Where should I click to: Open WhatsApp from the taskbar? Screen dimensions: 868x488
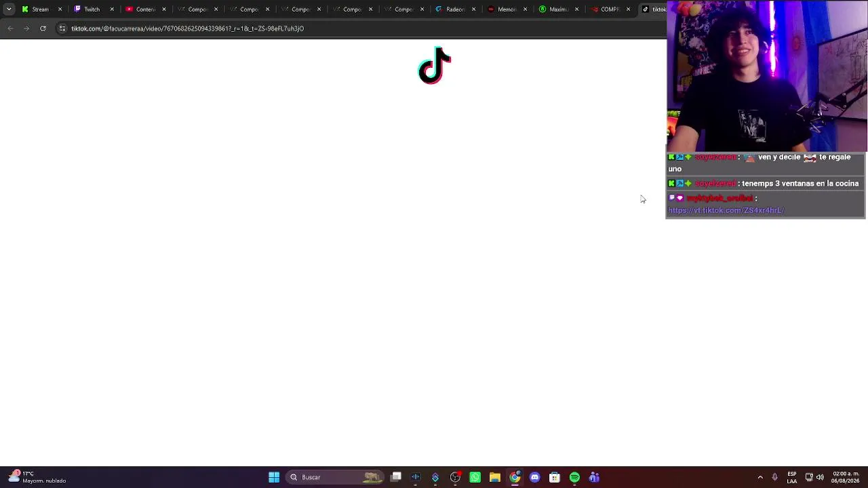click(475, 477)
